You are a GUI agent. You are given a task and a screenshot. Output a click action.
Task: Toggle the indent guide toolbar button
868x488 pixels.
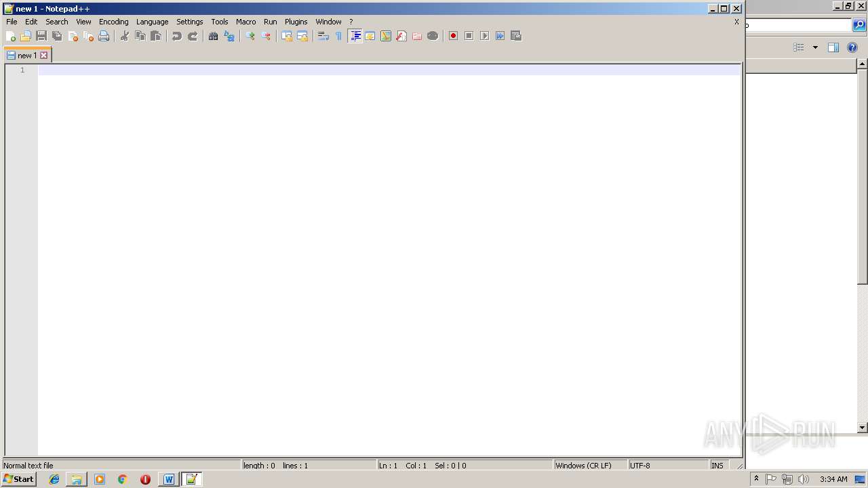pyautogui.click(x=355, y=36)
